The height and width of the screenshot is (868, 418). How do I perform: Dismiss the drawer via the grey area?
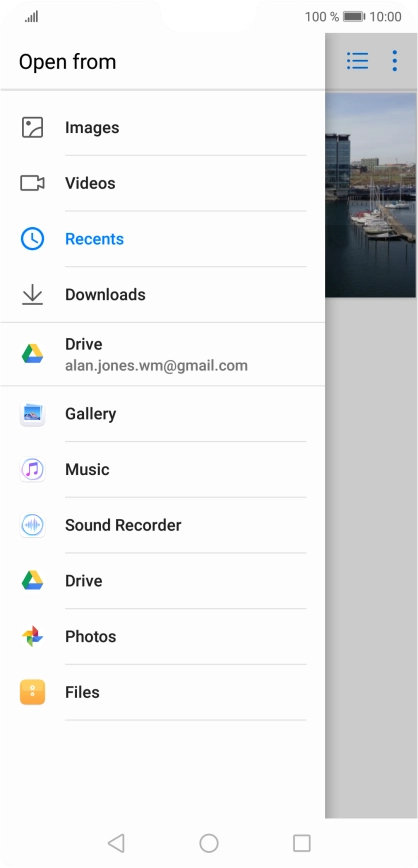pos(371,554)
